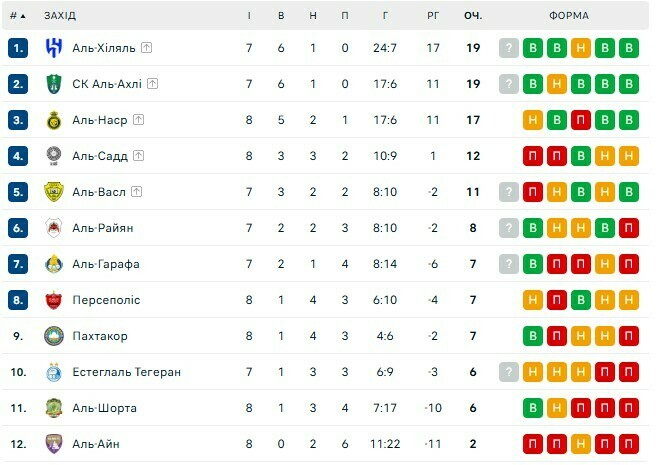This screenshot has height=465, width=657.
Task: Click the Esteghlal Tehran blue crest
Action: coord(54,372)
